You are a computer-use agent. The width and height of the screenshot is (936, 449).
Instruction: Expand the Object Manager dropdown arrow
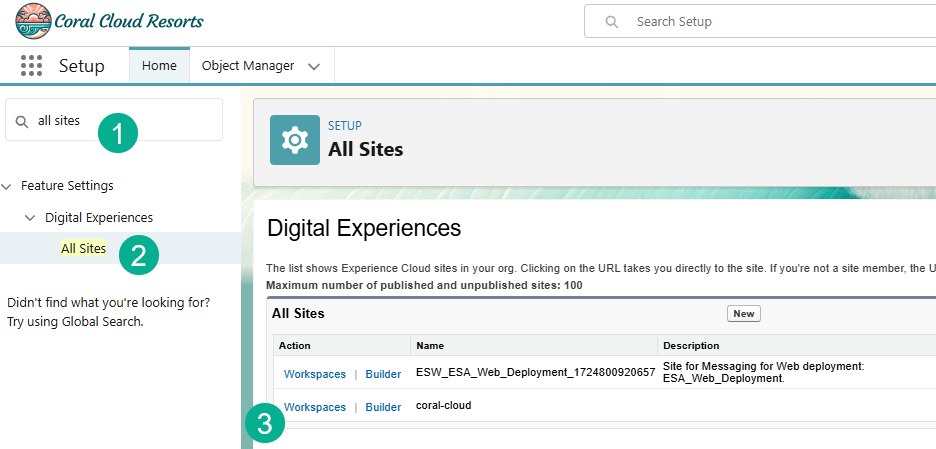click(x=314, y=67)
